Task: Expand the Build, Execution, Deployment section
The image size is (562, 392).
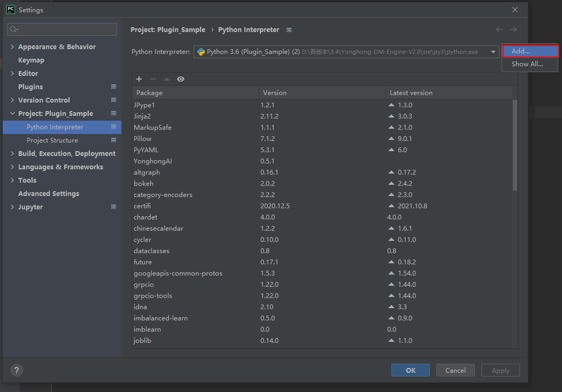Action: pos(12,154)
